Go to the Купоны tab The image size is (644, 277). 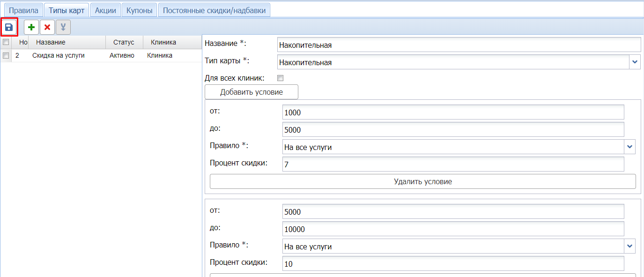pos(140,10)
